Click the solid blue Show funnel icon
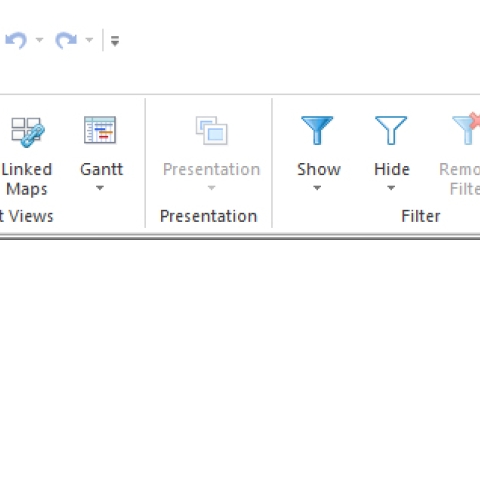 click(317, 130)
